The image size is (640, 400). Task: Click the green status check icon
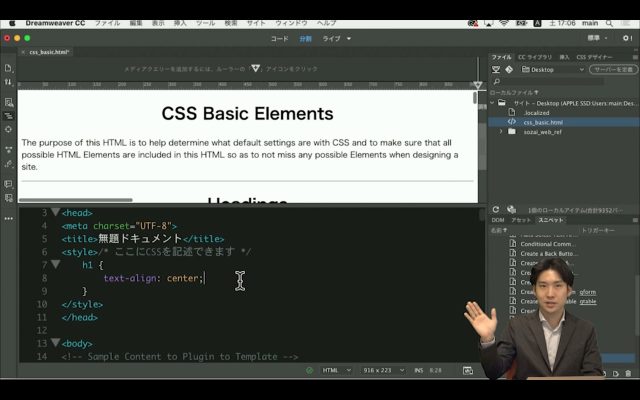tap(310, 370)
